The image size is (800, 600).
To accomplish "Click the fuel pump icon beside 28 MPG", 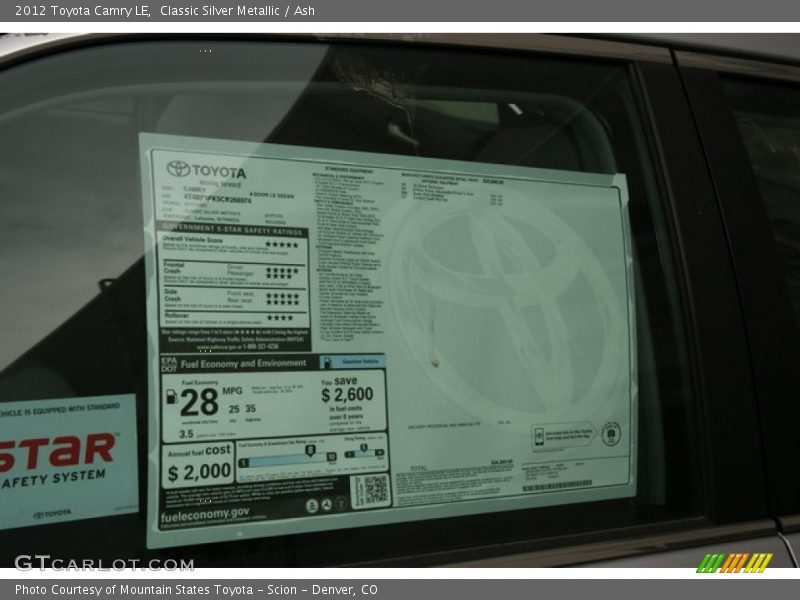I will click(x=171, y=397).
